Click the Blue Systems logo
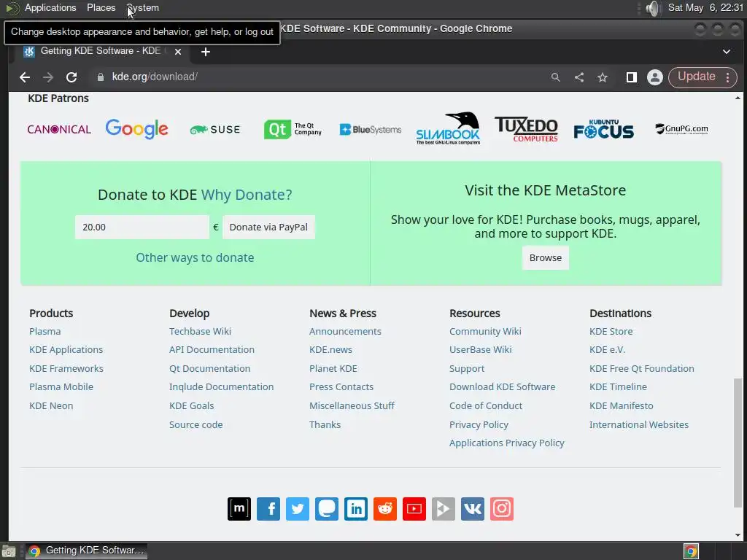 [370, 130]
